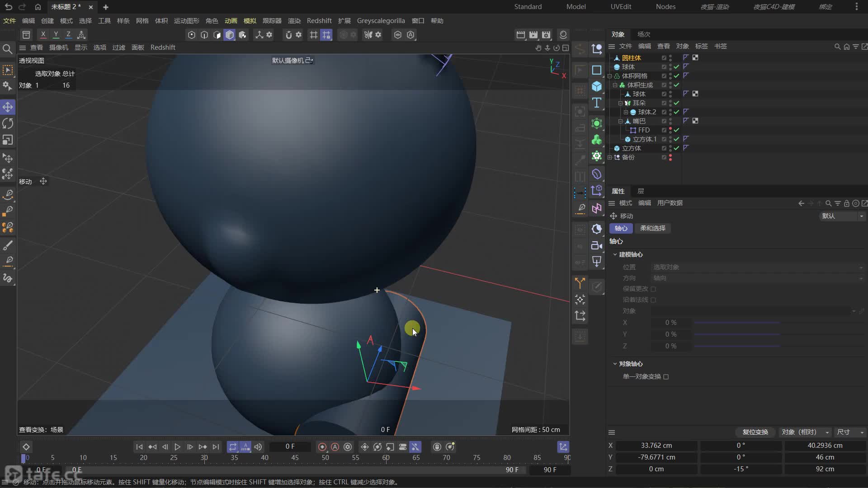
Task: Switch to the 场次 tab
Action: coord(644,34)
